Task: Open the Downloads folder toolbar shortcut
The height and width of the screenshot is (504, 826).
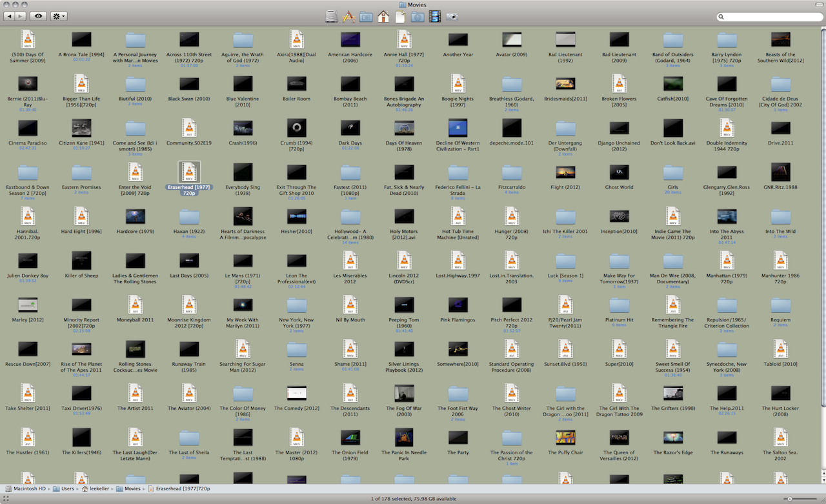Action: click(418, 17)
